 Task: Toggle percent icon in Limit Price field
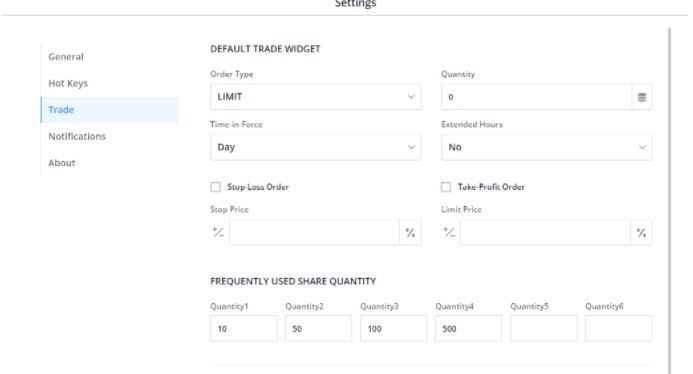point(641,233)
